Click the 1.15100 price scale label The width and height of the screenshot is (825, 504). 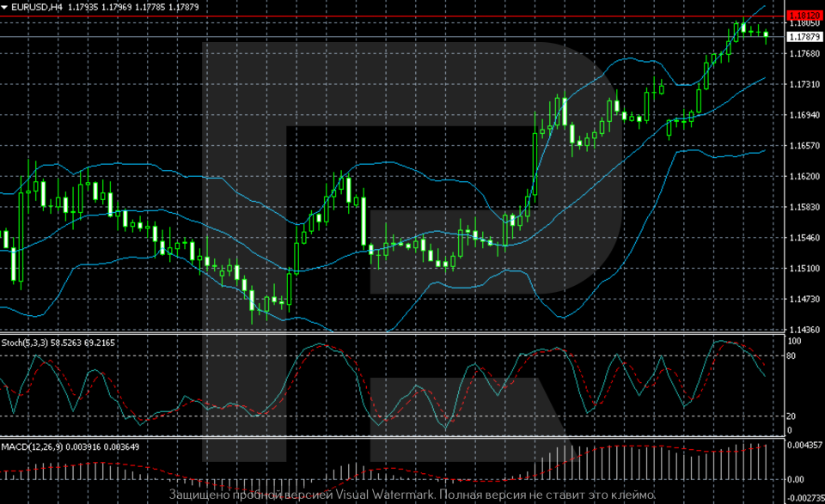pyautogui.click(x=803, y=269)
